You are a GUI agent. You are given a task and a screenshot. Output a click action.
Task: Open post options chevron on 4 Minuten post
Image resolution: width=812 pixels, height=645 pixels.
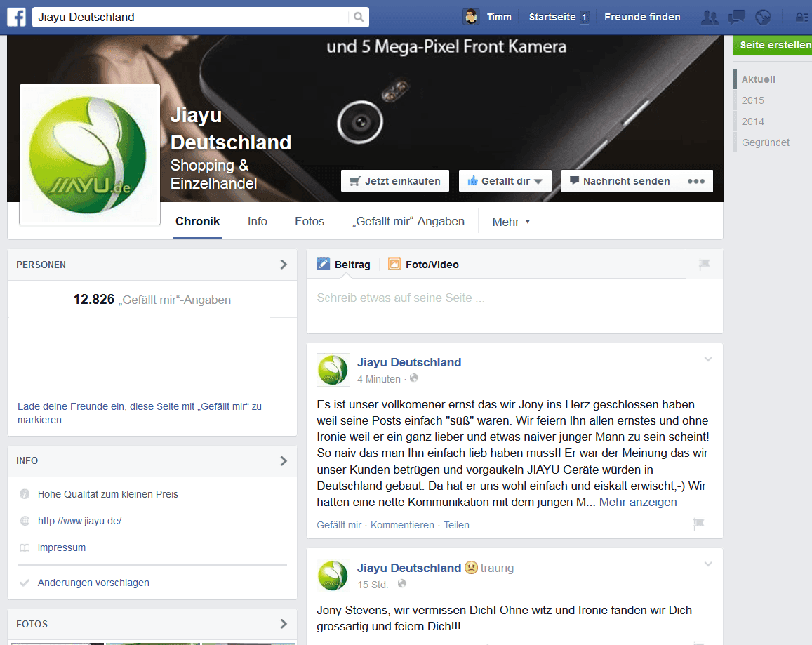[x=708, y=359]
